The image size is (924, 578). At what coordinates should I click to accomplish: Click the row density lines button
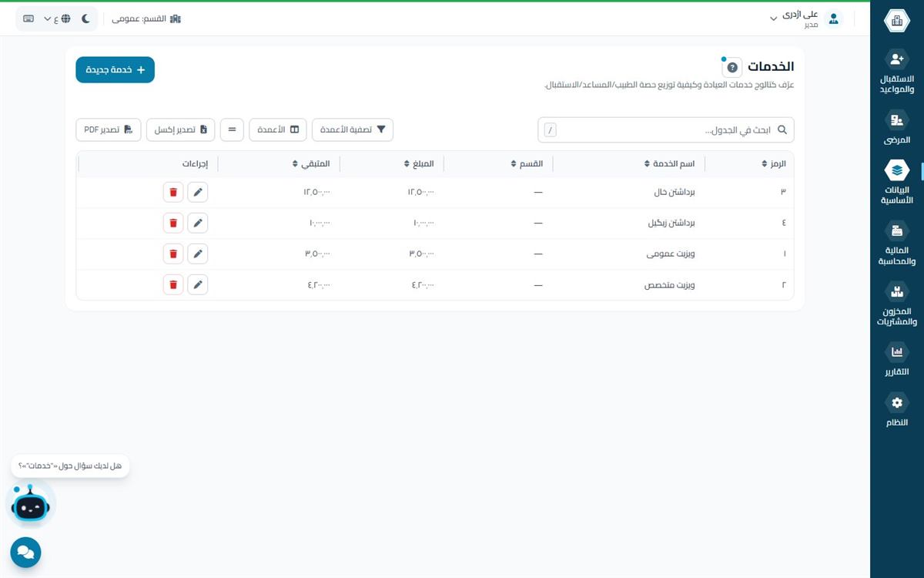[x=232, y=129]
